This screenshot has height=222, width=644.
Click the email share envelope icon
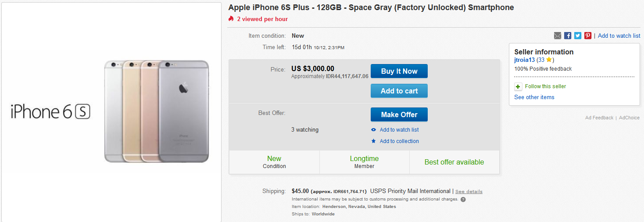558,36
